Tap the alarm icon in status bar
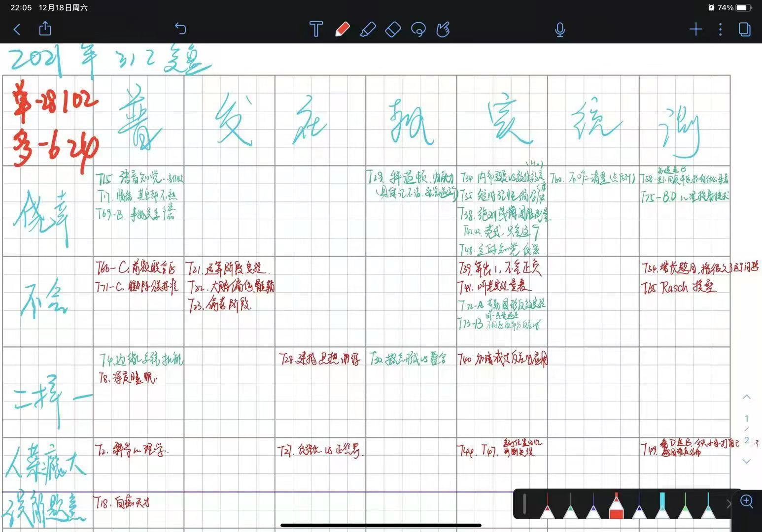 pos(711,8)
